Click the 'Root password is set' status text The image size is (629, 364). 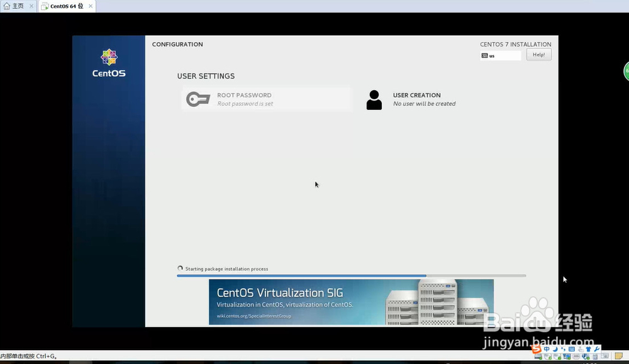coord(245,104)
